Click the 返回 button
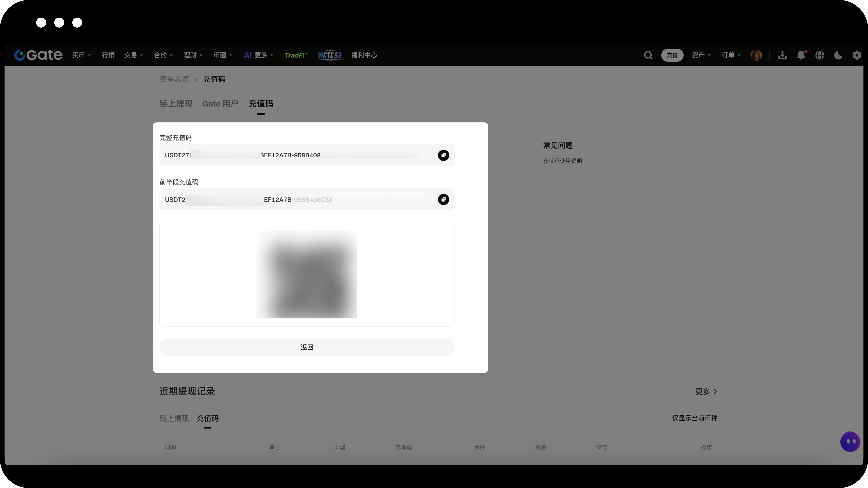Image resolution: width=868 pixels, height=488 pixels. [x=307, y=347]
